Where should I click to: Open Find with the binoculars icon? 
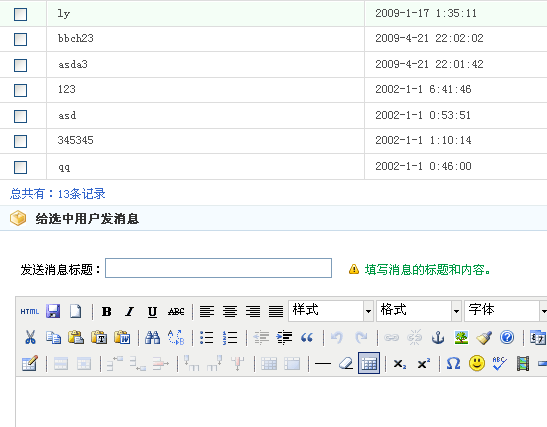pyautogui.click(x=152, y=337)
